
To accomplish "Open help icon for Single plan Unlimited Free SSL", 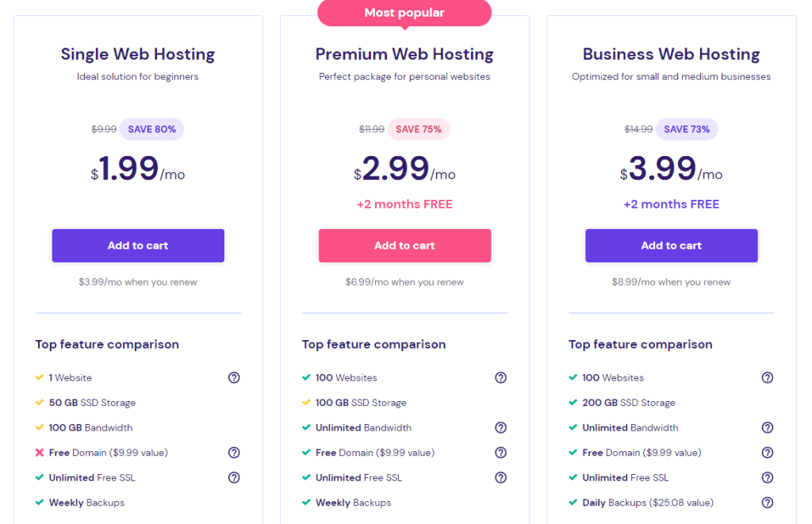I will (234, 477).
